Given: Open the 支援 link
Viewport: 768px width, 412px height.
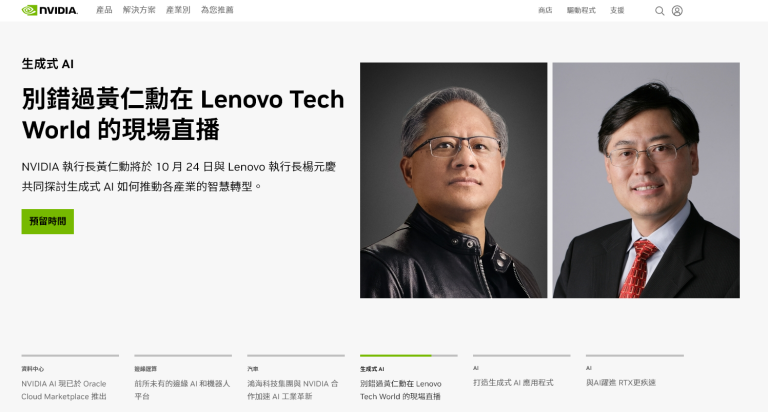Looking at the screenshot, I should click(x=617, y=10).
